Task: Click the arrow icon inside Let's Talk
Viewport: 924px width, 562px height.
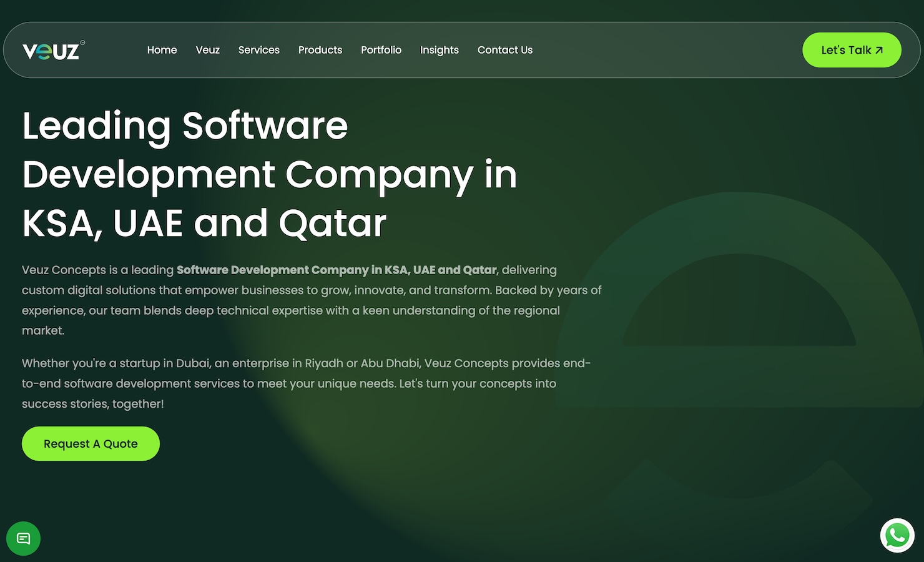Action: pos(879,51)
